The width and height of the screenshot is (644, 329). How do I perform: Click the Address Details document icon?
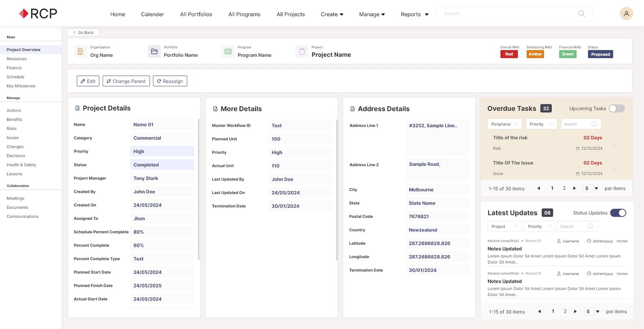click(x=353, y=109)
